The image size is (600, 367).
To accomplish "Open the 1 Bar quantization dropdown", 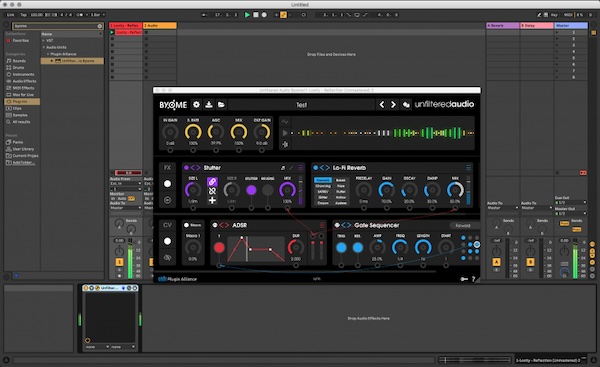I will 98,15.
